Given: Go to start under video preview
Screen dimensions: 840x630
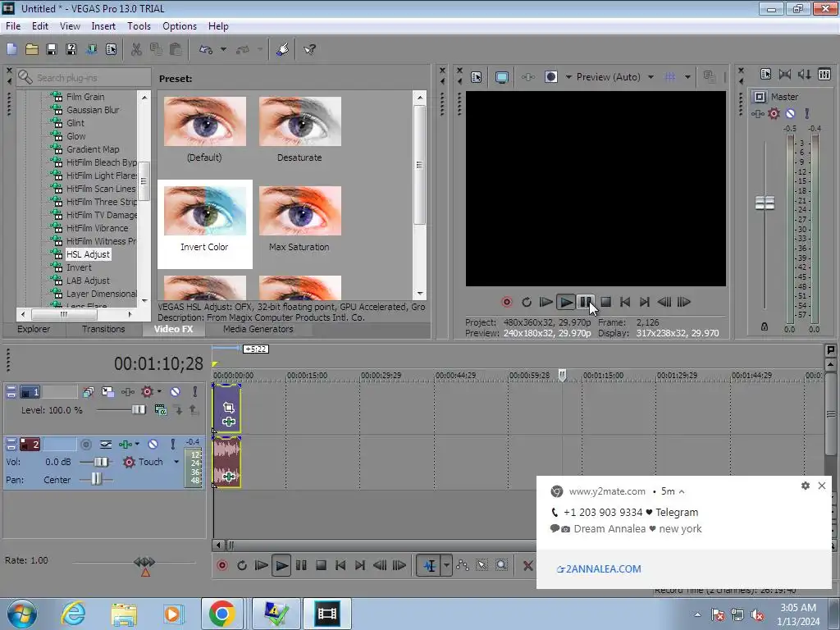Looking at the screenshot, I should coord(624,302).
